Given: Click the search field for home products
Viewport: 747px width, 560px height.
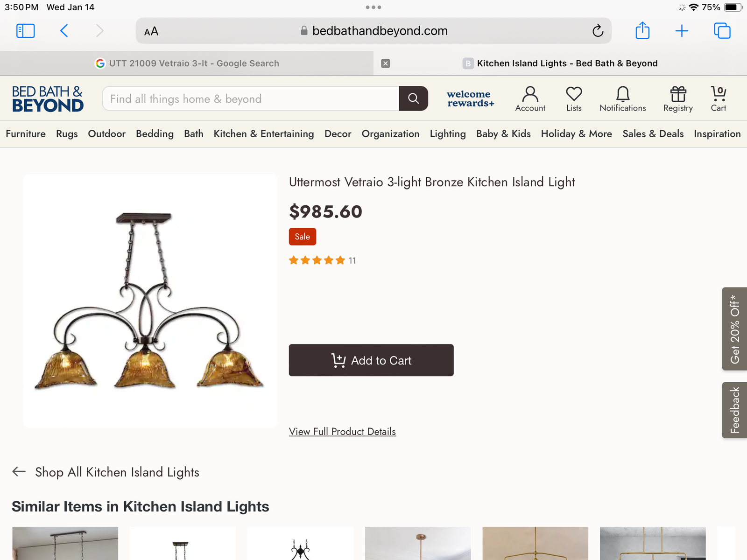Looking at the screenshot, I should [x=251, y=98].
